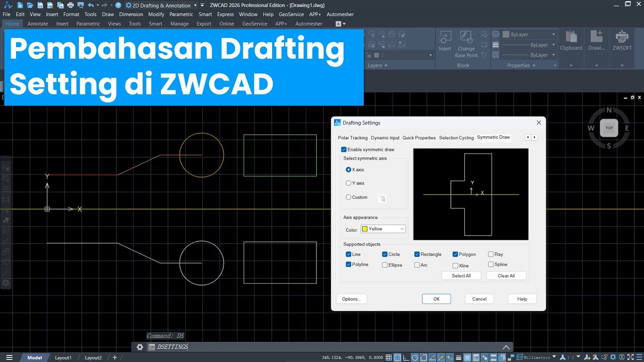Click the Print icon in quick access toolbar
The image size is (644, 362).
click(x=70, y=6)
